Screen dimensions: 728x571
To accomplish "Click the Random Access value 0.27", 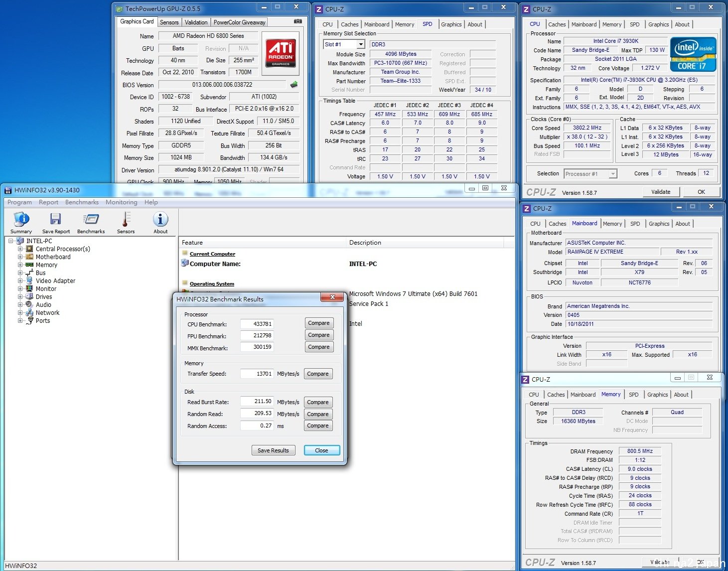I will pos(257,426).
